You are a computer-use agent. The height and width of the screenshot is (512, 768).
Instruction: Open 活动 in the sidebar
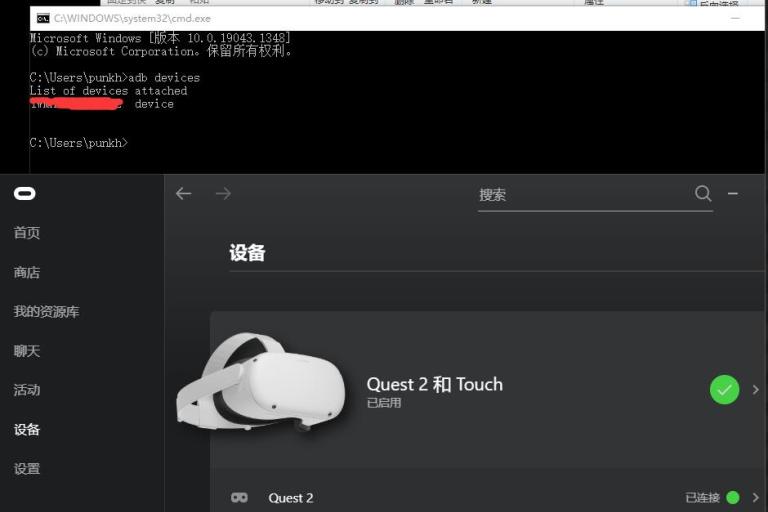tap(27, 390)
